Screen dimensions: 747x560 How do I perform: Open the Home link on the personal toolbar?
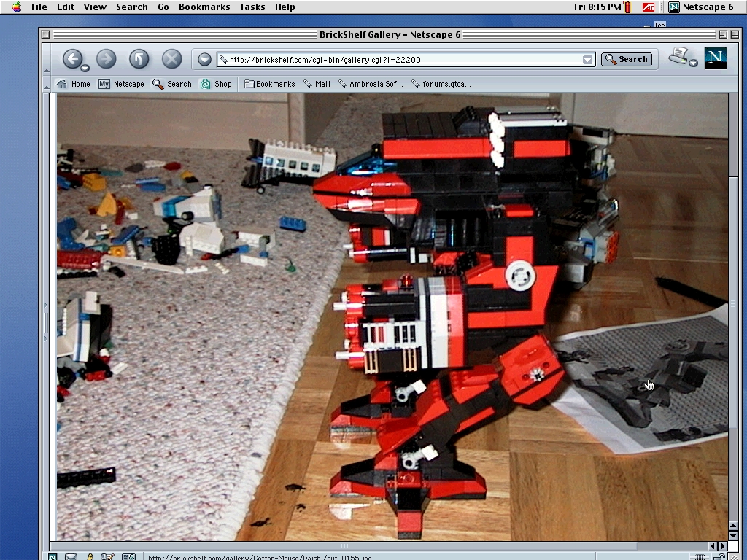click(74, 84)
